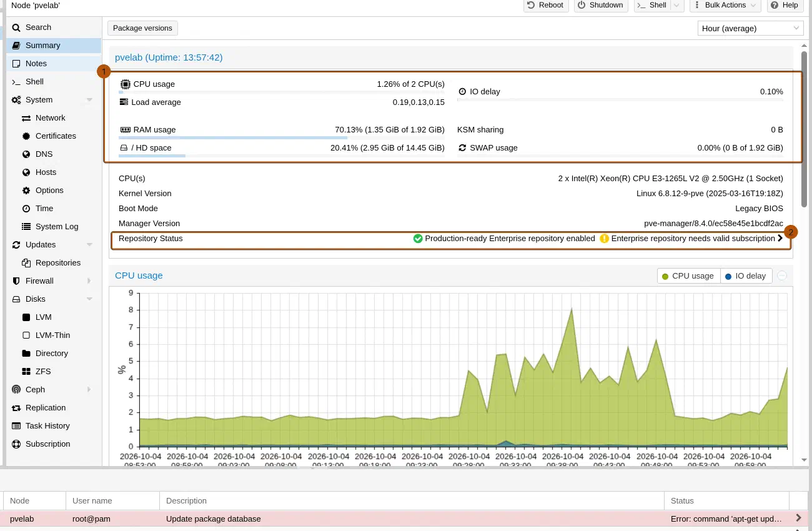Toggle the IO delay legend series
Screen dimensions: 812x531
[x=746, y=276]
